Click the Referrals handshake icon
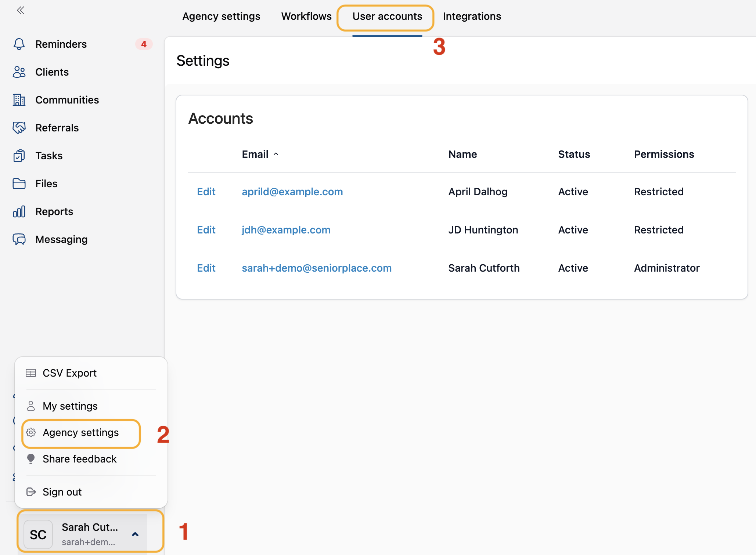 click(x=19, y=128)
